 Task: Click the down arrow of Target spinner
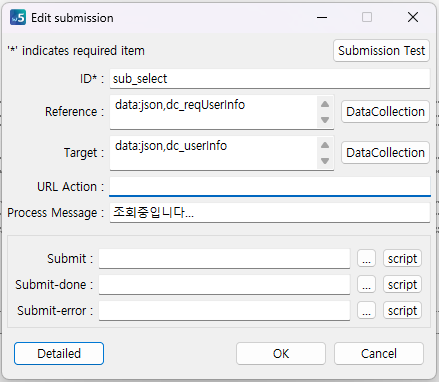click(325, 161)
